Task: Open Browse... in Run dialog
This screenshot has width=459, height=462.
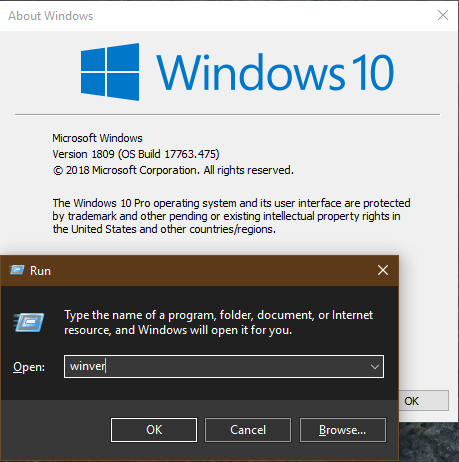Action: [343, 430]
